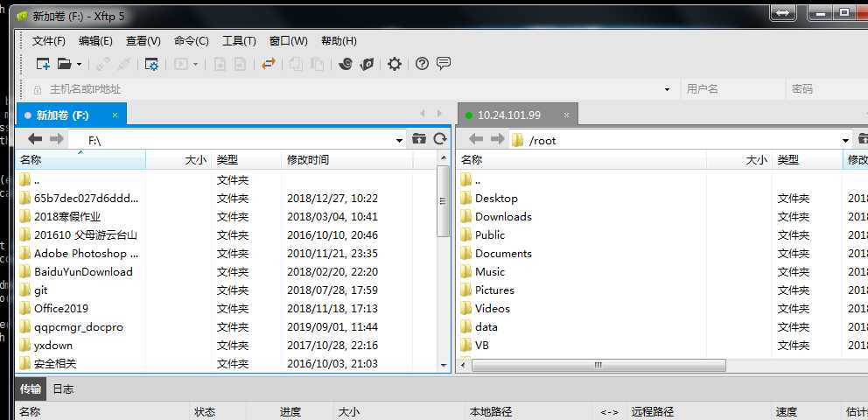This screenshot has width=868, height=420.
Task: Sort remote files by 大小 column header
Action: [739, 160]
